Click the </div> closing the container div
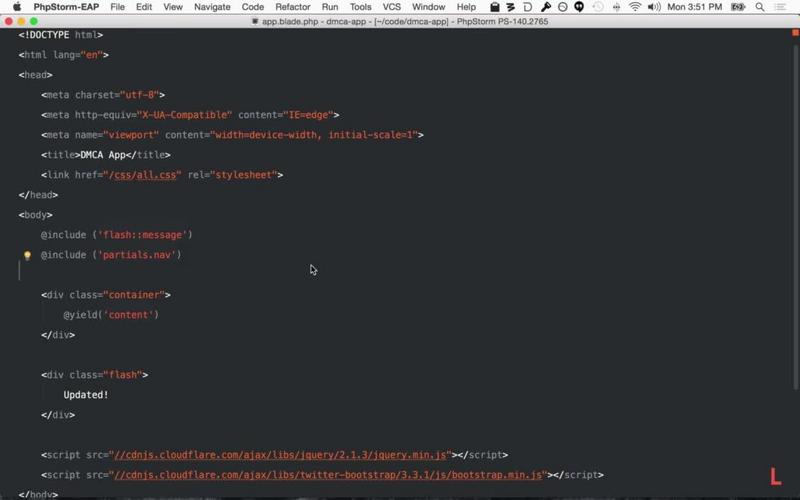This screenshot has width=800, height=500. point(58,335)
